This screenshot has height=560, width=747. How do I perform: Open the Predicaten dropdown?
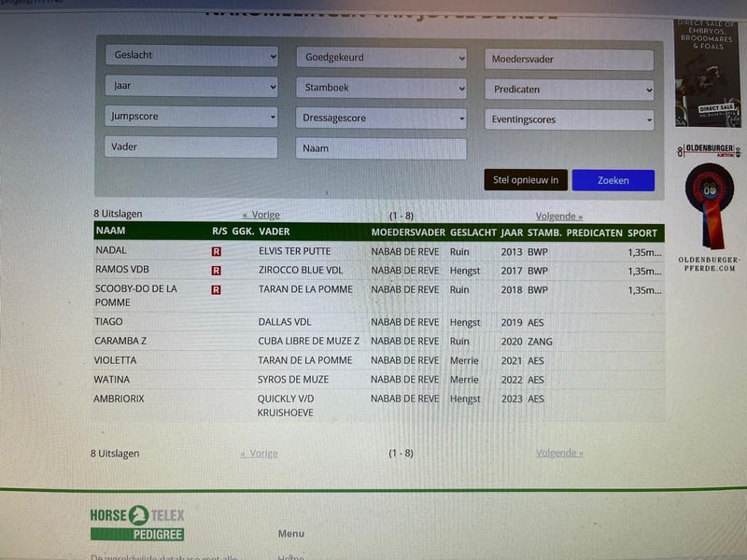pyautogui.click(x=569, y=90)
